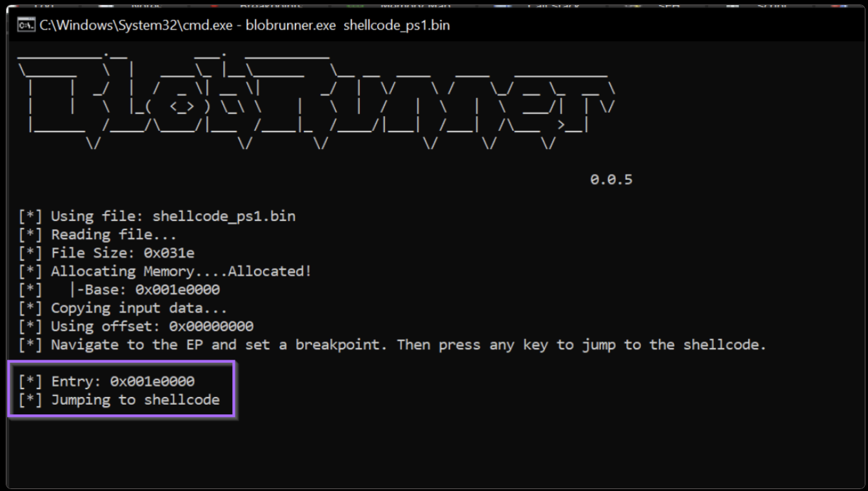Image resolution: width=868 pixels, height=491 pixels.
Task: Select the Base address 0x001e0000
Action: (177, 290)
